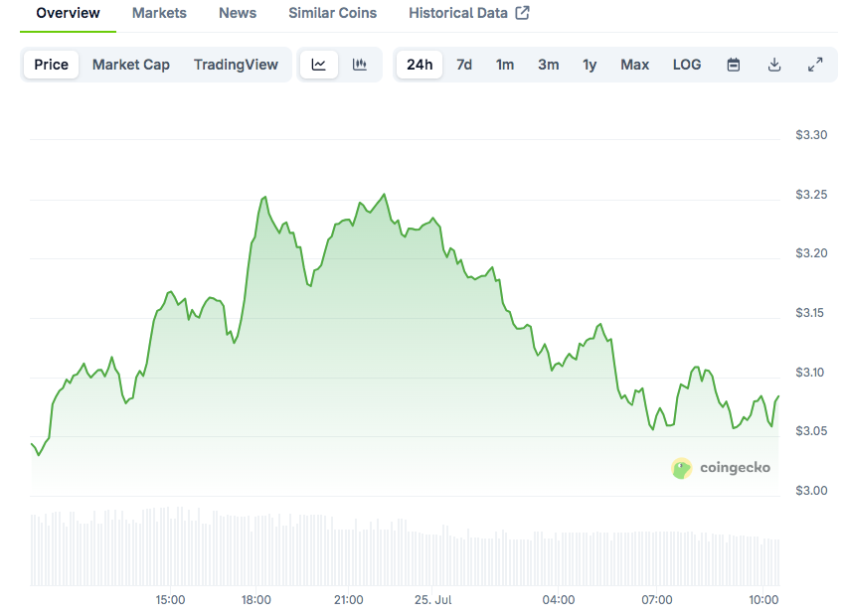The image size is (844, 616).
Task: Select the Max time range
Action: (x=634, y=65)
